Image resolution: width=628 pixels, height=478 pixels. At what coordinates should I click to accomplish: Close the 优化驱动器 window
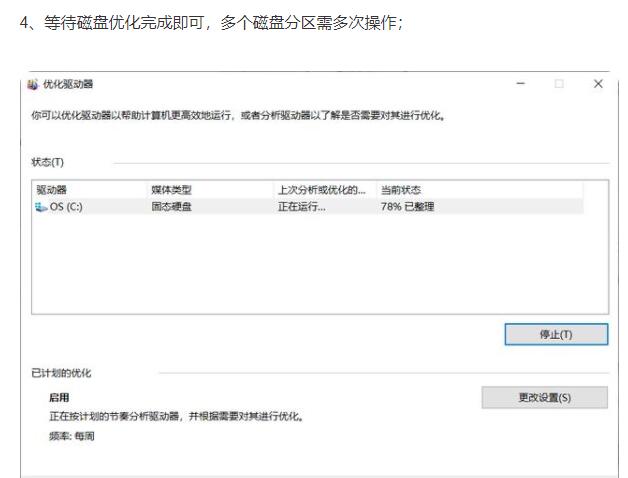(x=598, y=84)
